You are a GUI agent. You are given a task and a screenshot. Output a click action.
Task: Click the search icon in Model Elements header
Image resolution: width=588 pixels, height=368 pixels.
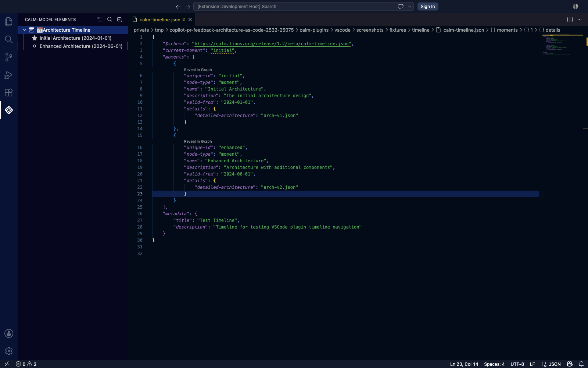(x=110, y=20)
